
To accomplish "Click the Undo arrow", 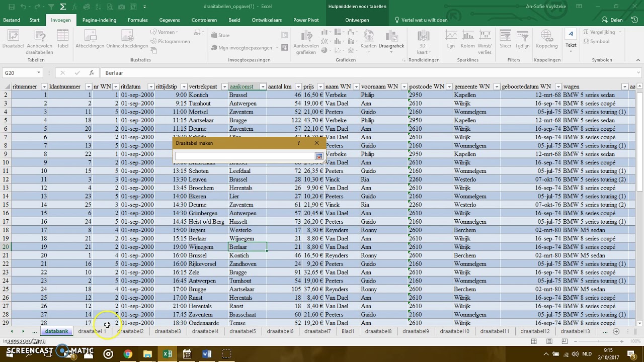I will point(24,7).
